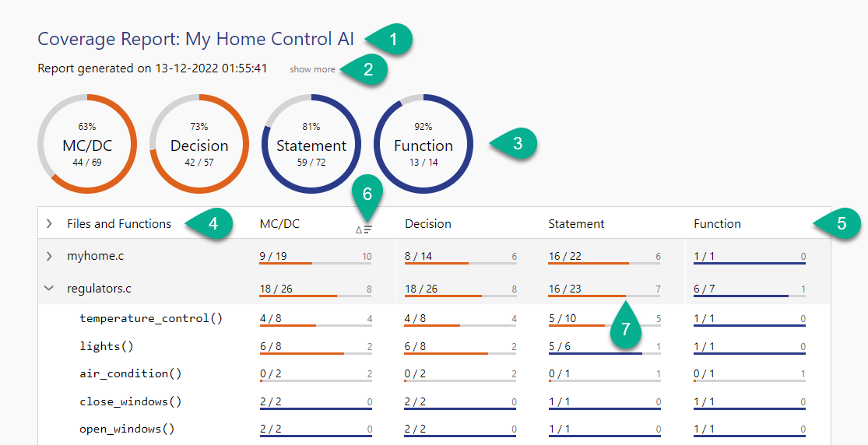The width and height of the screenshot is (868, 445).
Task: Click the Function column header
Action: (717, 224)
